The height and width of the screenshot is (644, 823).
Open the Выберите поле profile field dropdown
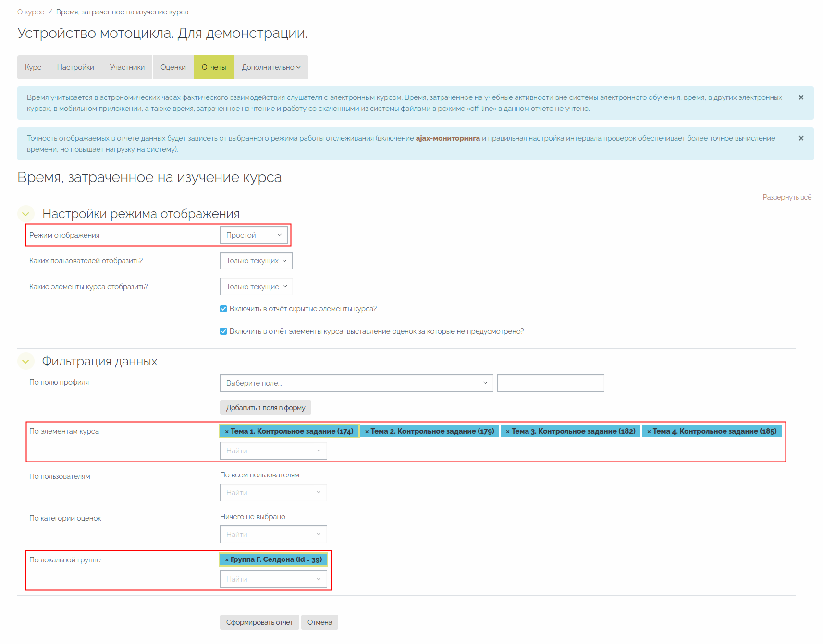tap(356, 383)
